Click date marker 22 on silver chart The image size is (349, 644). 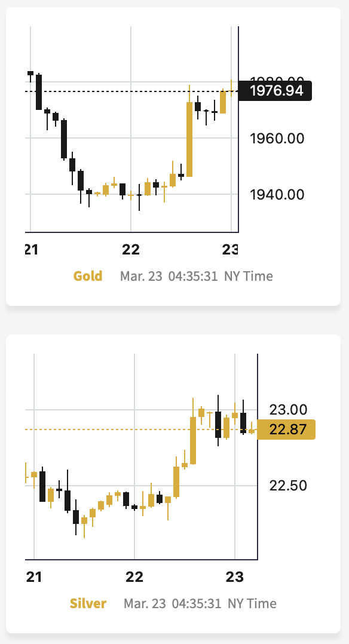tap(134, 577)
